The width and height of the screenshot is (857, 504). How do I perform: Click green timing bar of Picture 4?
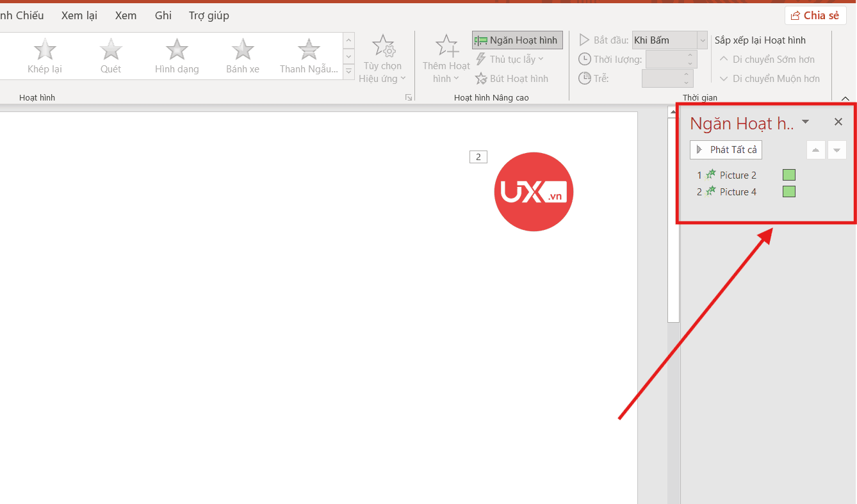(x=788, y=191)
